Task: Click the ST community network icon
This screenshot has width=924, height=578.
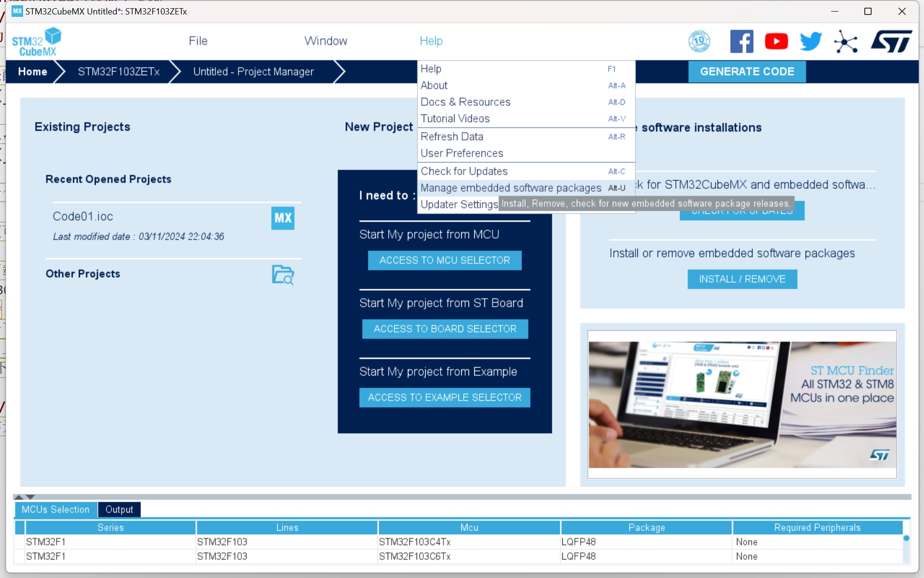Action: [846, 41]
